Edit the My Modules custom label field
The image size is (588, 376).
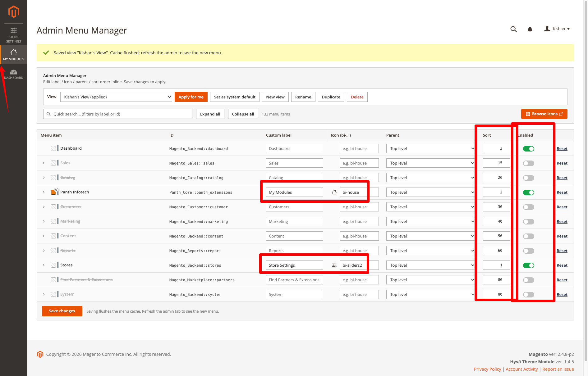point(294,192)
